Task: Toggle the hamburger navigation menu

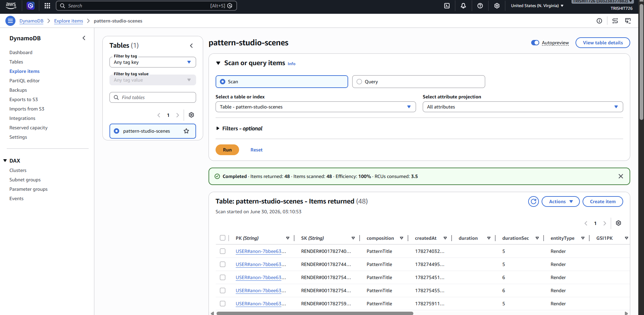Action: [10, 21]
